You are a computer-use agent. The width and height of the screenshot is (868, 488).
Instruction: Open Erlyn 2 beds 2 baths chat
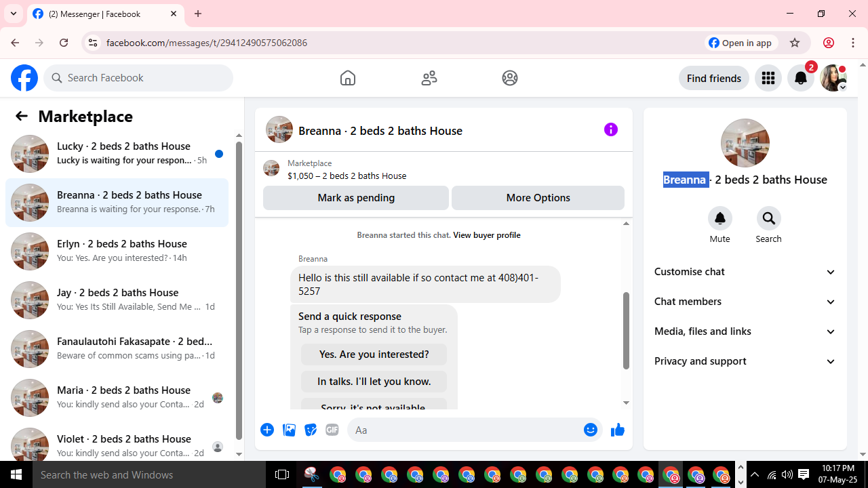117,251
